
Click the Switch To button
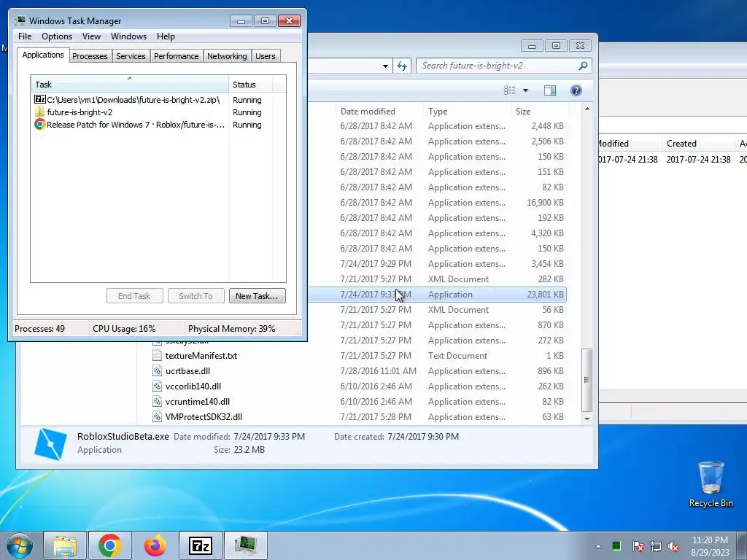coord(196,296)
